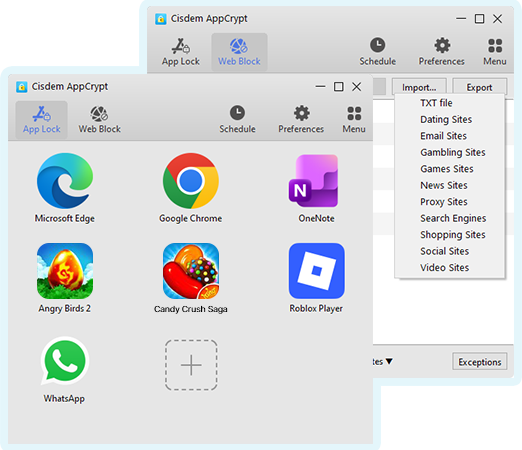The width and height of the screenshot is (522, 450).
Task: Open Web Block tab in front window
Action: tap(99, 120)
